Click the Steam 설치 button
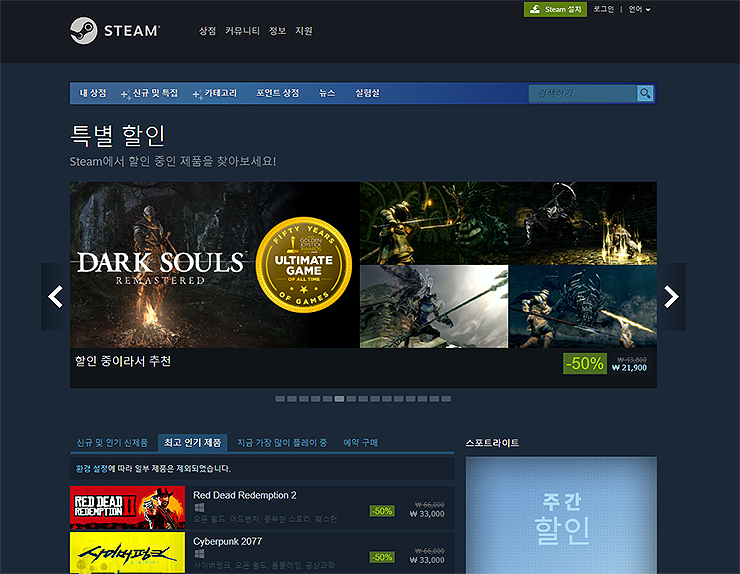This screenshot has width=740, height=574. tap(555, 9)
